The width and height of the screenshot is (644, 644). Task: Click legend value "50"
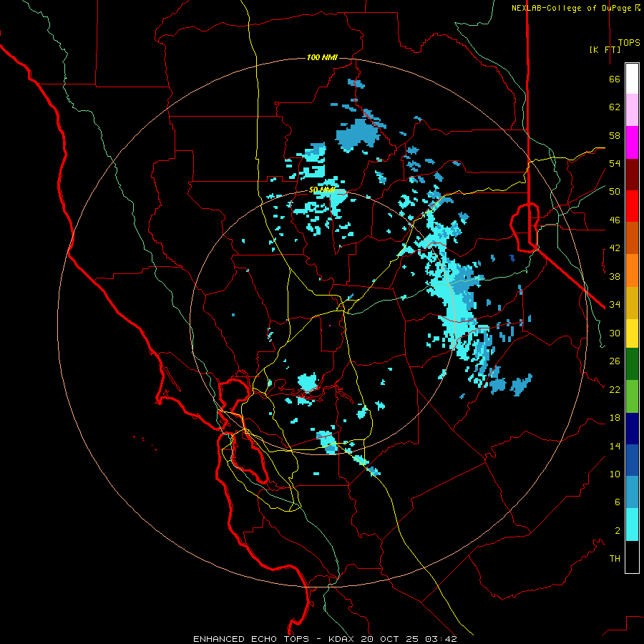[615, 191]
